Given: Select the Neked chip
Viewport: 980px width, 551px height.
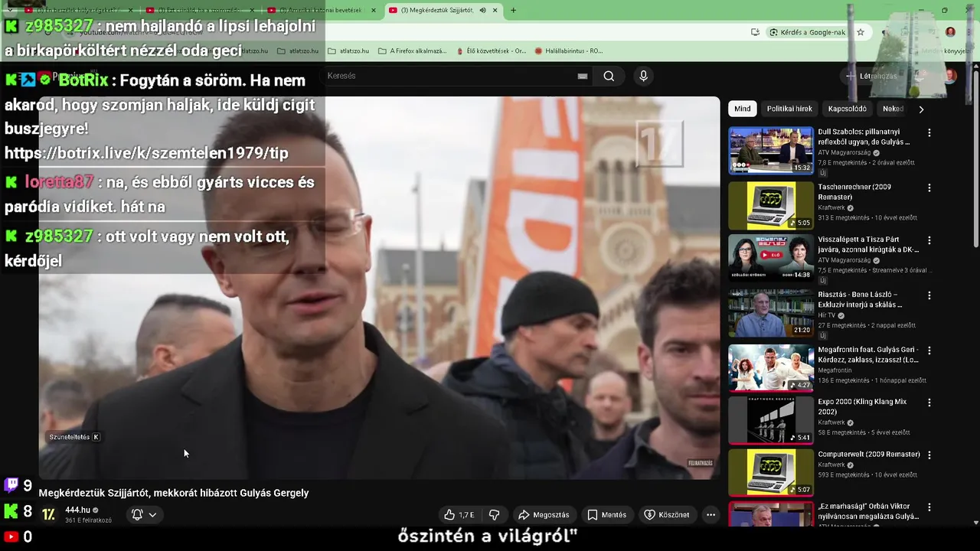Looking at the screenshot, I should 893,109.
